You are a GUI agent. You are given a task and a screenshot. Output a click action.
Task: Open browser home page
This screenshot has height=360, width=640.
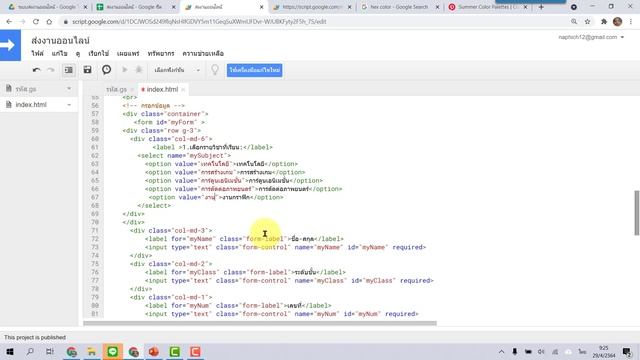49,22
